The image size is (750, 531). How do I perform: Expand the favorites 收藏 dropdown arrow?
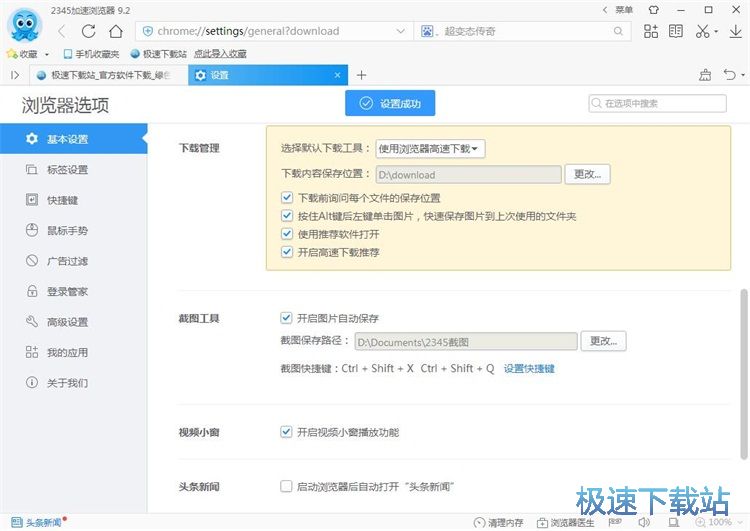pyautogui.click(x=47, y=54)
